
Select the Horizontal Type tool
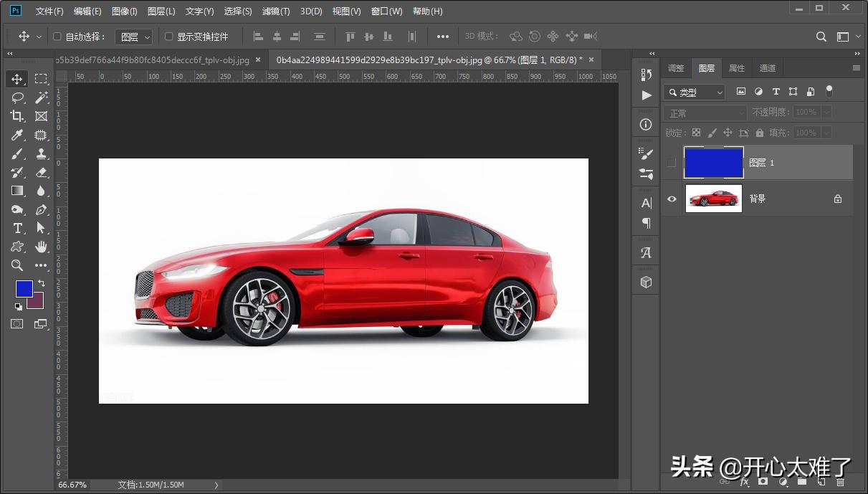pyautogui.click(x=17, y=228)
